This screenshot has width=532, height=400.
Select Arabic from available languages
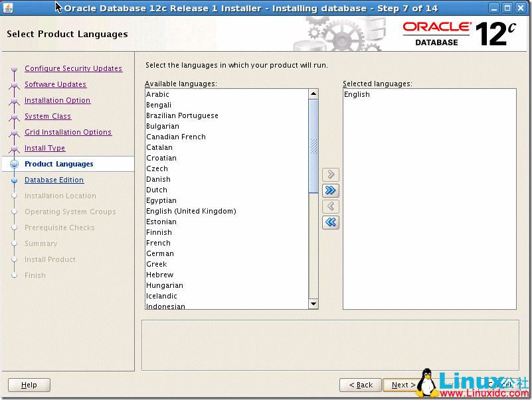(157, 94)
